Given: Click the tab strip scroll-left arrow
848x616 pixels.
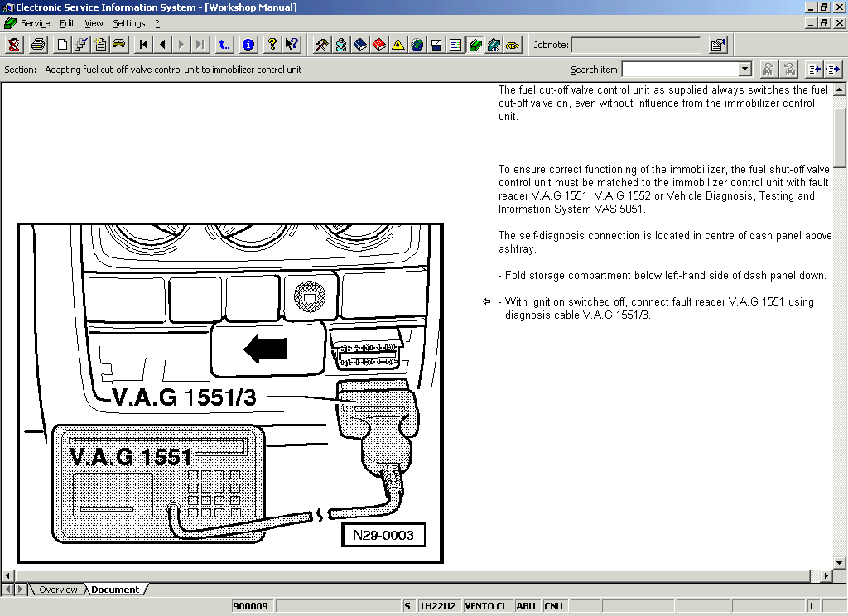Looking at the screenshot, I should 7,589.
